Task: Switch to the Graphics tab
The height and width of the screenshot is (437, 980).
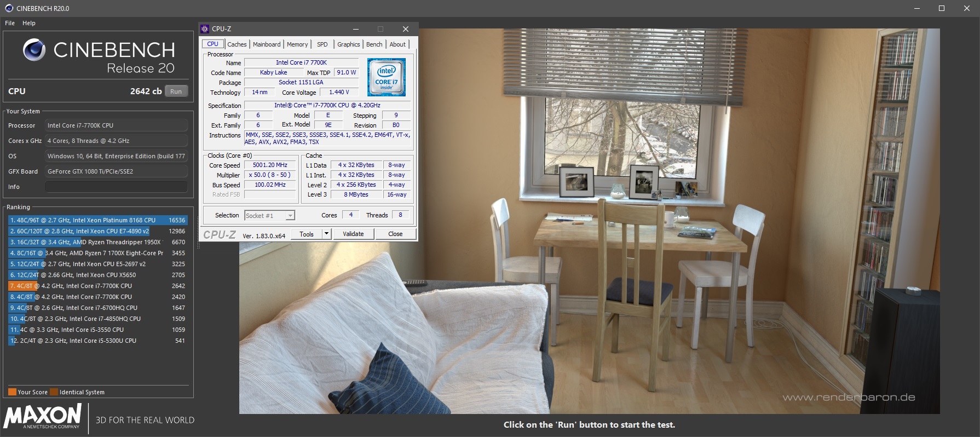Action: click(349, 44)
